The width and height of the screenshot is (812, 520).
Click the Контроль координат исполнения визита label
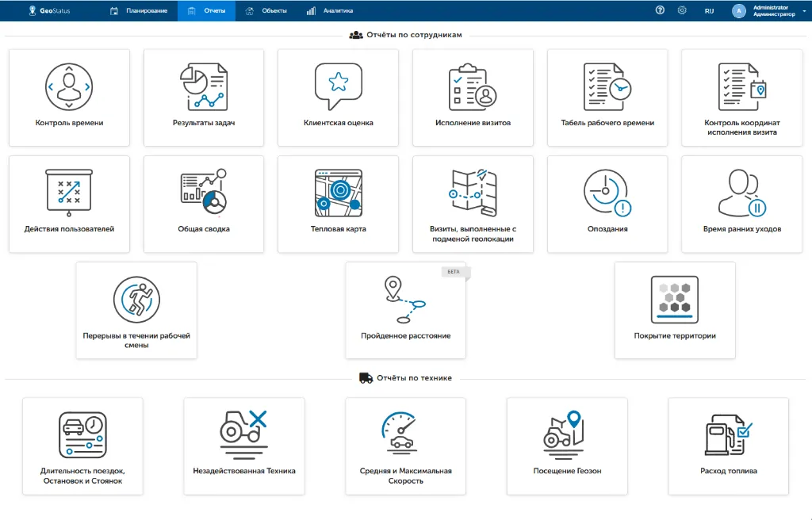pos(742,128)
